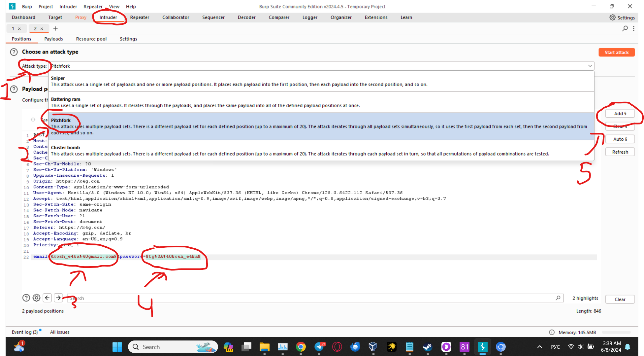Open editor search settings gear
The width and height of the screenshot is (644, 356).
point(36,298)
